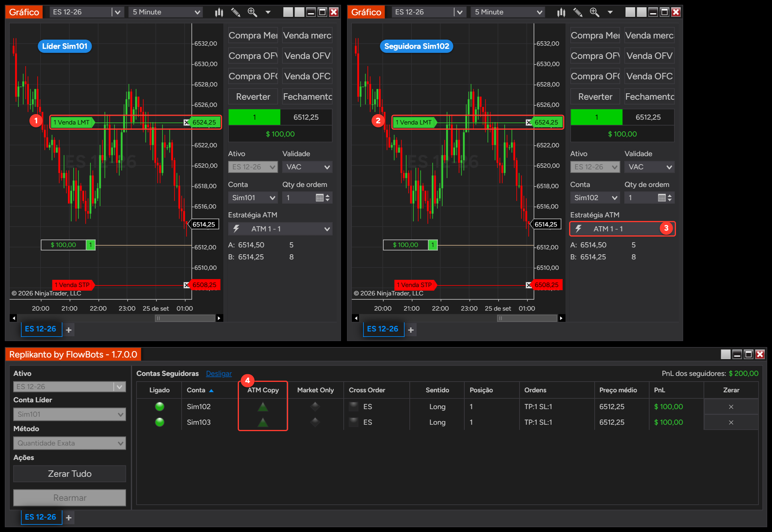Open quantity calculator icon in Sim102 trader panel
Image resolution: width=772 pixels, height=532 pixels.
point(662,198)
